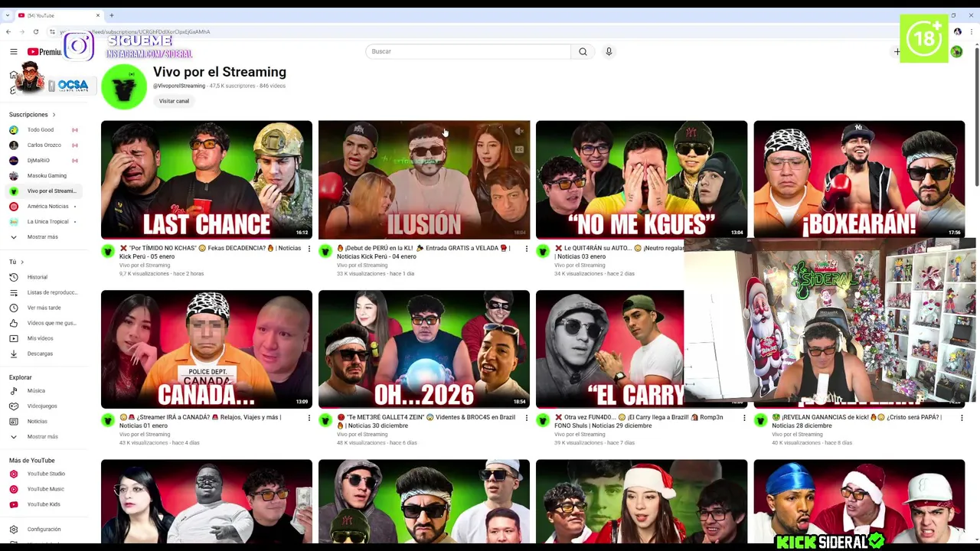This screenshot has width=980, height=551.
Task: Play the ¡BOXEARÁN! video thumbnail
Action: click(859, 180)
